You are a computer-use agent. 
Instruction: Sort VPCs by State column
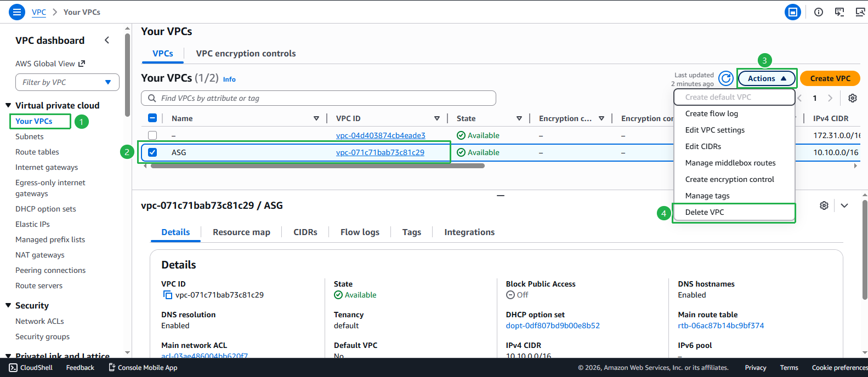click(519, 118)
